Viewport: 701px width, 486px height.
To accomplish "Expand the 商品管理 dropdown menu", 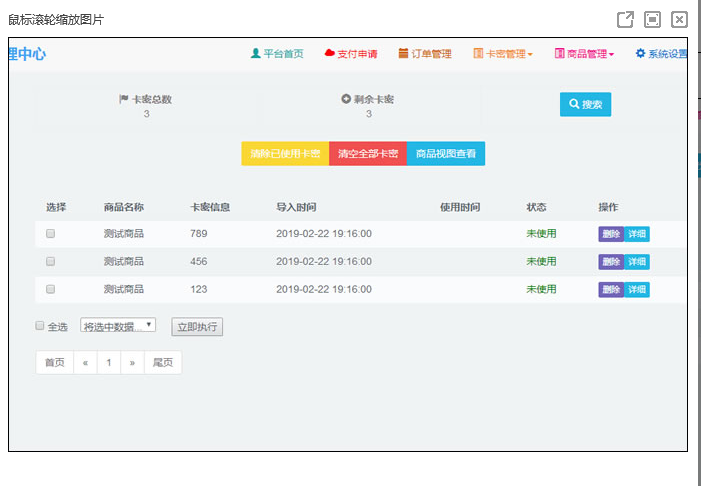I will [x=584, y=54].
